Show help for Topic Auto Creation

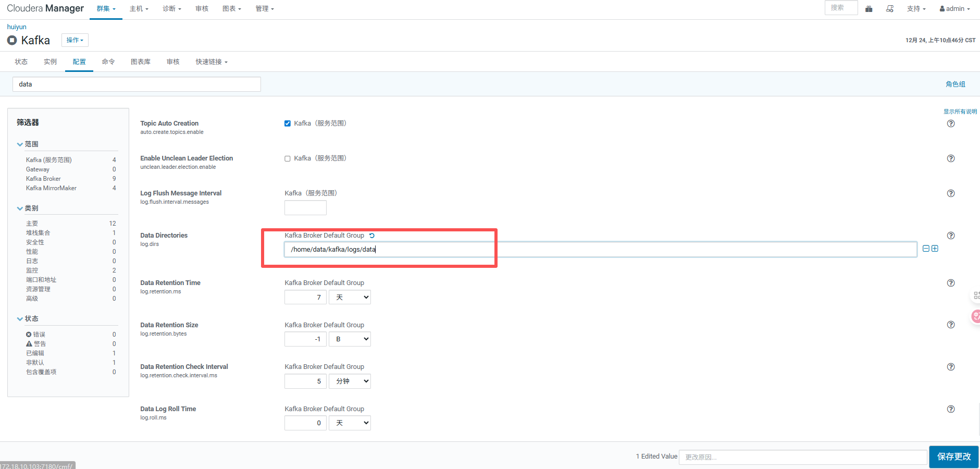pos(951,124)
